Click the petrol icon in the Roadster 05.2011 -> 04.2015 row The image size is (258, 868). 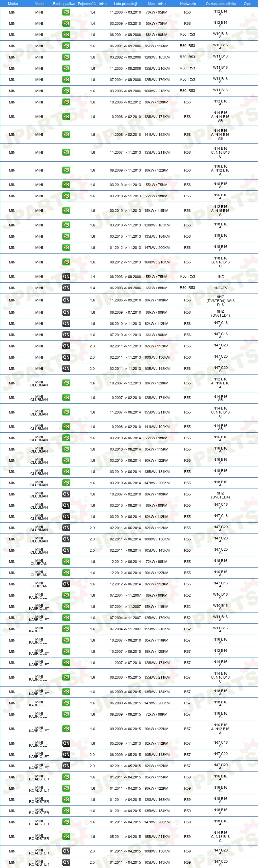66,837
